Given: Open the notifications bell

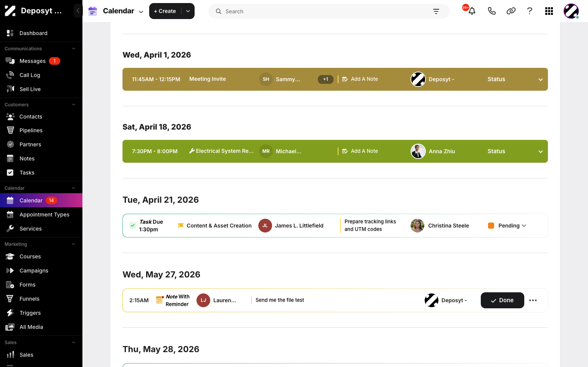Looking at the screenshot, I should click(472, 11).
